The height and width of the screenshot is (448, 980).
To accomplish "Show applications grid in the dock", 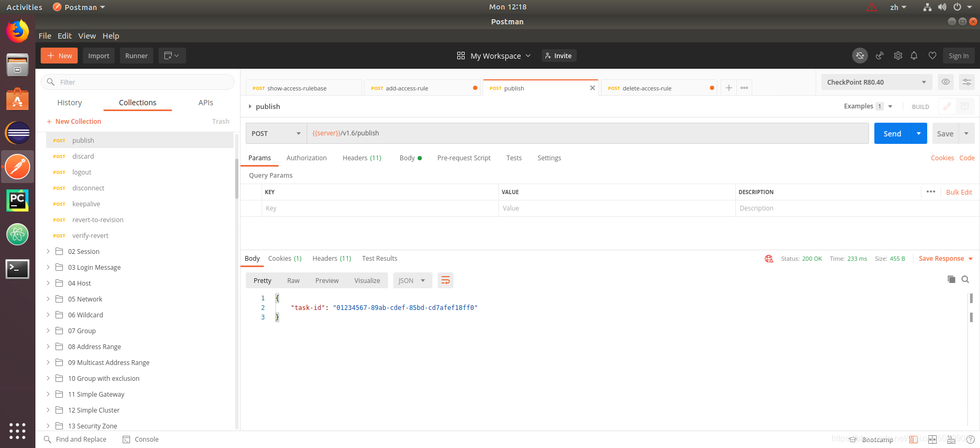I will [17, 431].
